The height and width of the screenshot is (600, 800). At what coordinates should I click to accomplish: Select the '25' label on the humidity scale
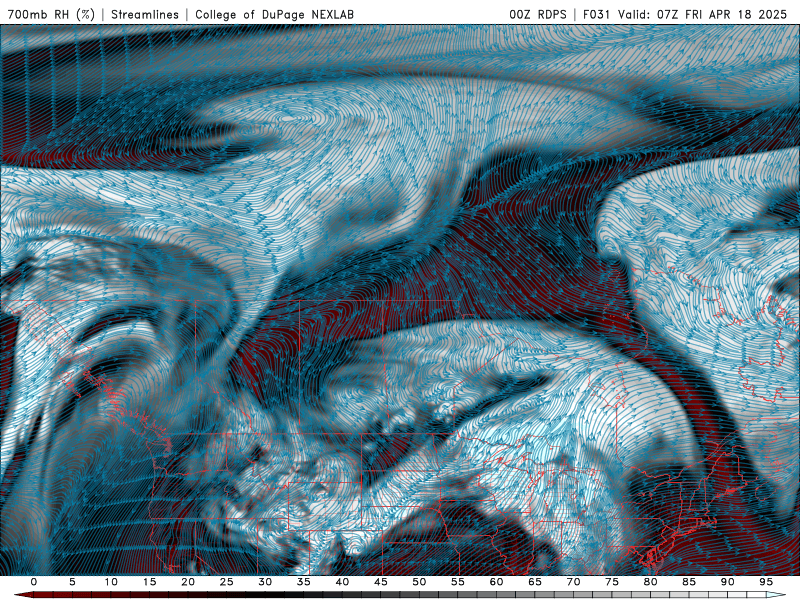[x=227, y=582]
